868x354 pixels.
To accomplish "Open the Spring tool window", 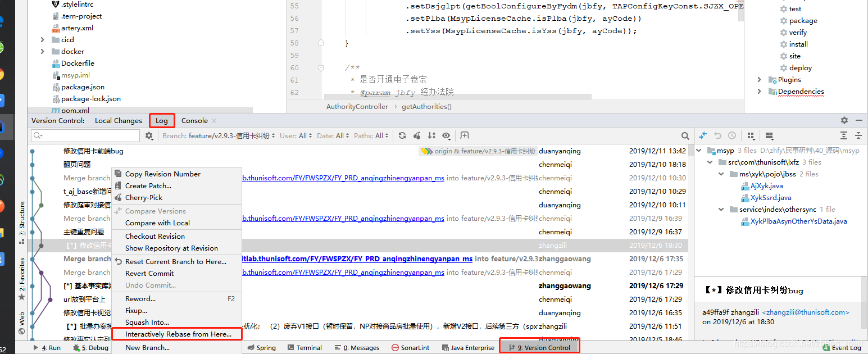I will (x=262, y=348).
